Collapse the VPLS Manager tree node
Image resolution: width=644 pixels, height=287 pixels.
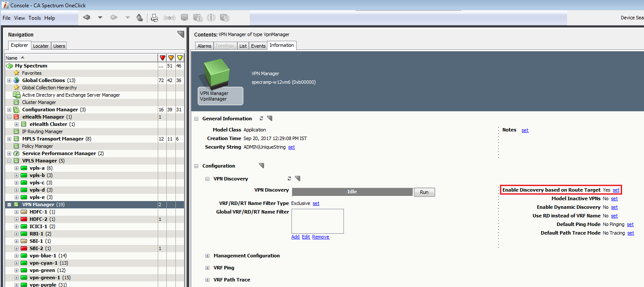point(9,161)
